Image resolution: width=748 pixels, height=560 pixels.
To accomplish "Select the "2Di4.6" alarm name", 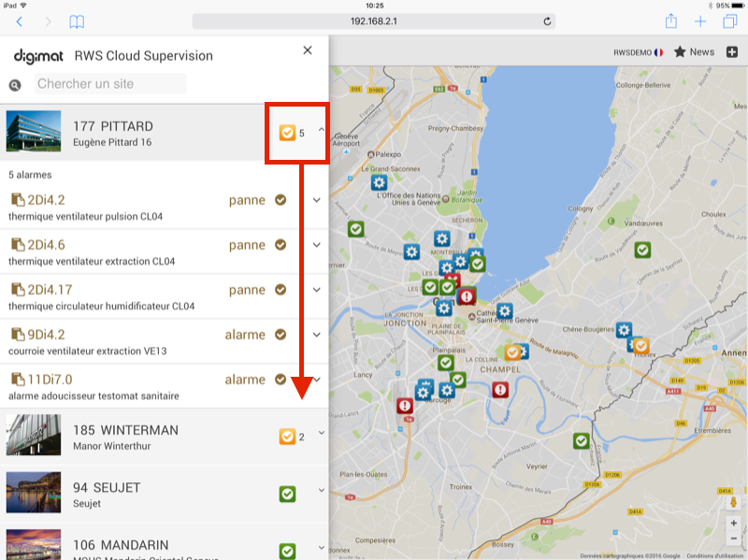I will pos(46,245).
